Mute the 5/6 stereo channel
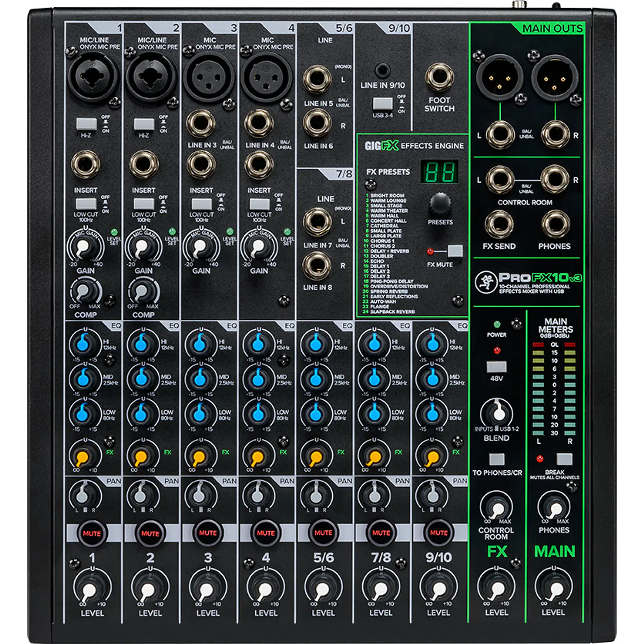Screen dimensions: 644x644 pyautogui.click(x=323, y=533)
